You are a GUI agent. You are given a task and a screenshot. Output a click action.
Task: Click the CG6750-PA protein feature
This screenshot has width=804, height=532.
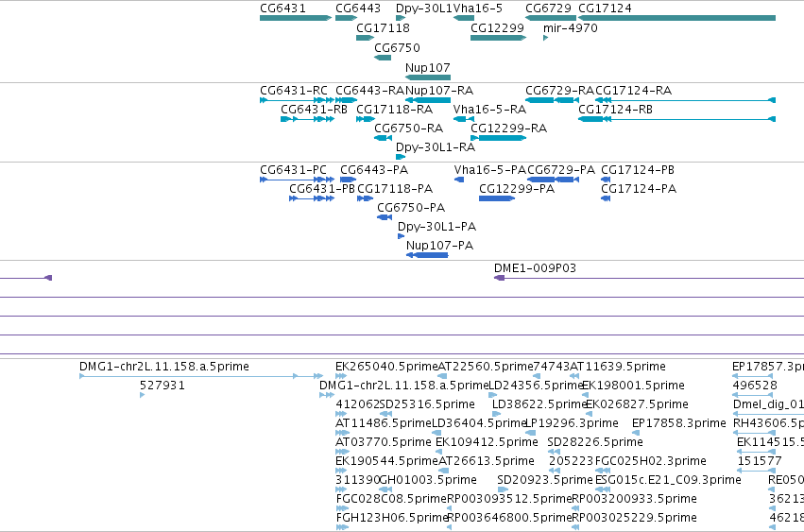pyautogui.click(x=385, y=217)
